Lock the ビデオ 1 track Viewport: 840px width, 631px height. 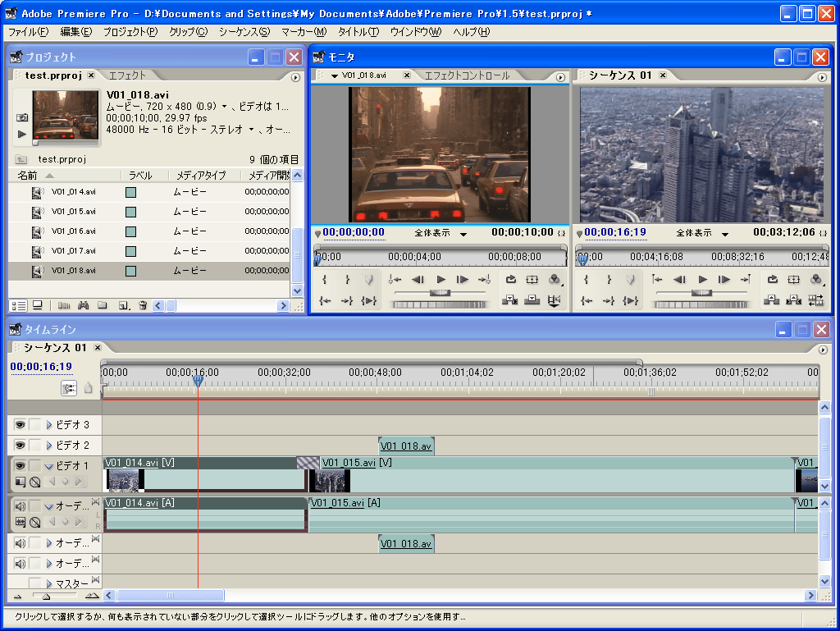(x=34, y=465)
